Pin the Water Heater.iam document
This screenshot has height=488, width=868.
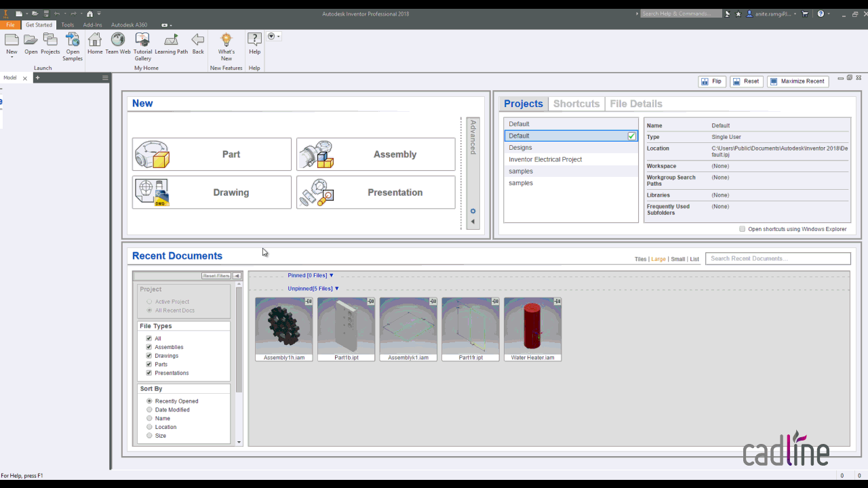[x=557, y=301]
